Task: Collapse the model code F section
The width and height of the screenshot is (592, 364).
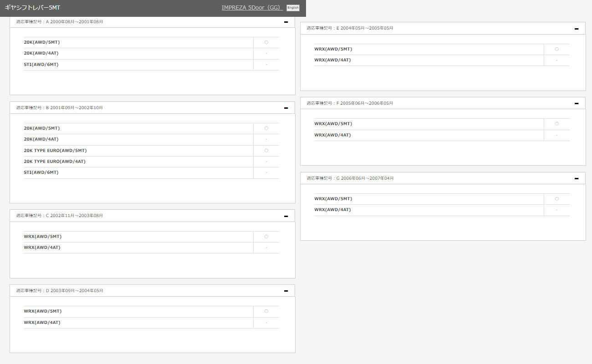Action: (x=576, y=103)
